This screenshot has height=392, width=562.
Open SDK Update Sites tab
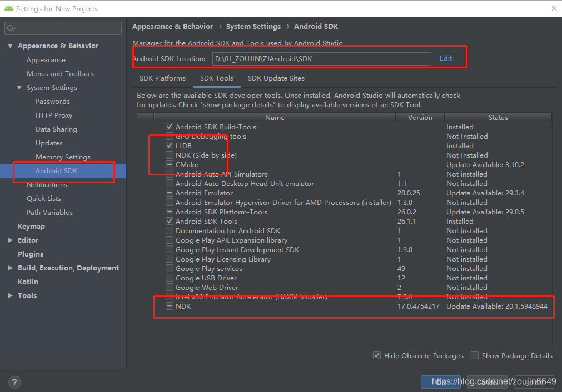tap(276, 78)
